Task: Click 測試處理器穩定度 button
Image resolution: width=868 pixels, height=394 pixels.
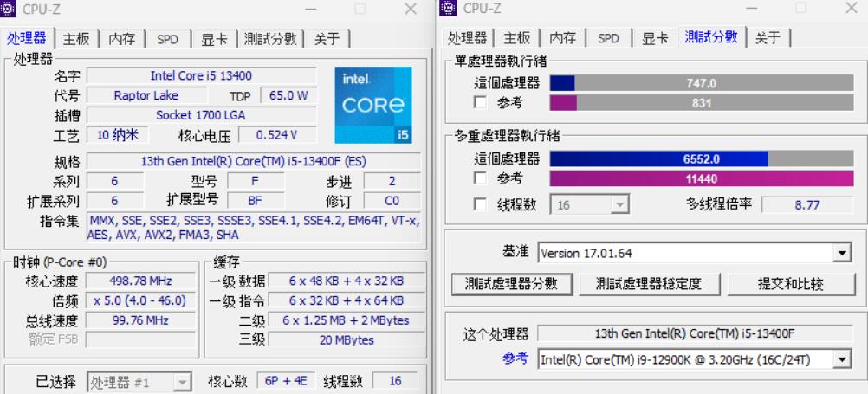Action: pyautogui.click(x=650, y=284)
